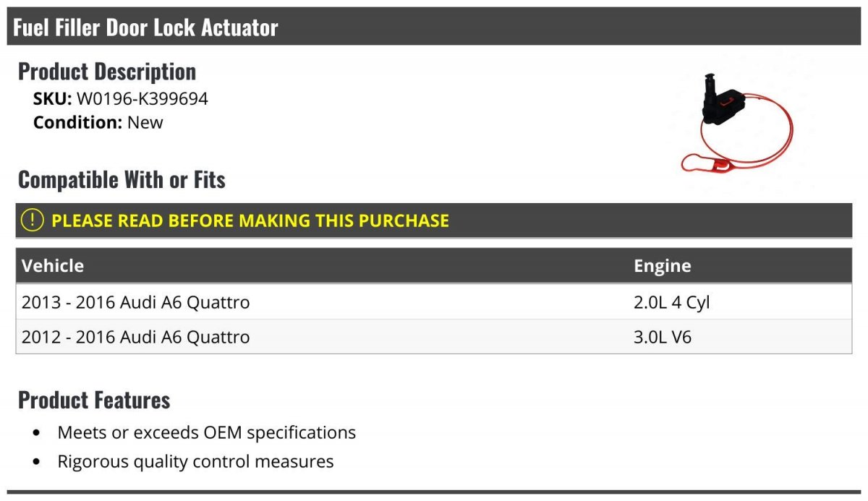Click the yellow warning exclamation icon
Image resolution: width=868 pixels, height=501 pixels.
(x=33, y=220)
